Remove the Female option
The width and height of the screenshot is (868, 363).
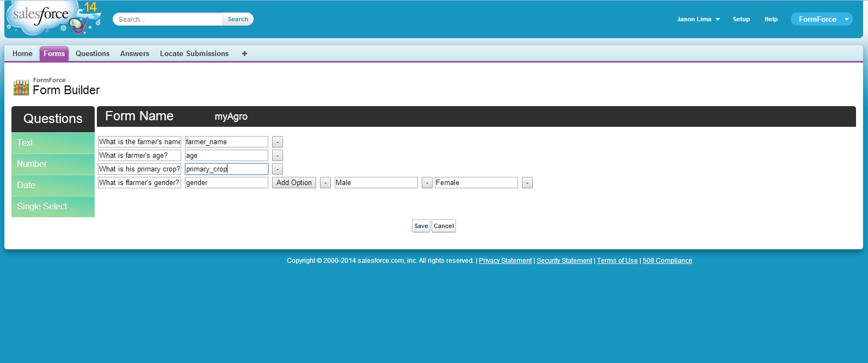tap(527, 183)
